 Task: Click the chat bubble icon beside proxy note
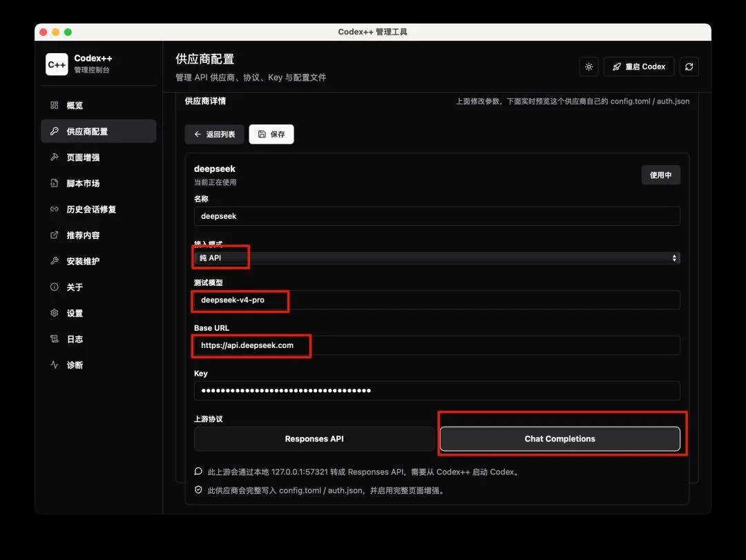tap(198, 472)
